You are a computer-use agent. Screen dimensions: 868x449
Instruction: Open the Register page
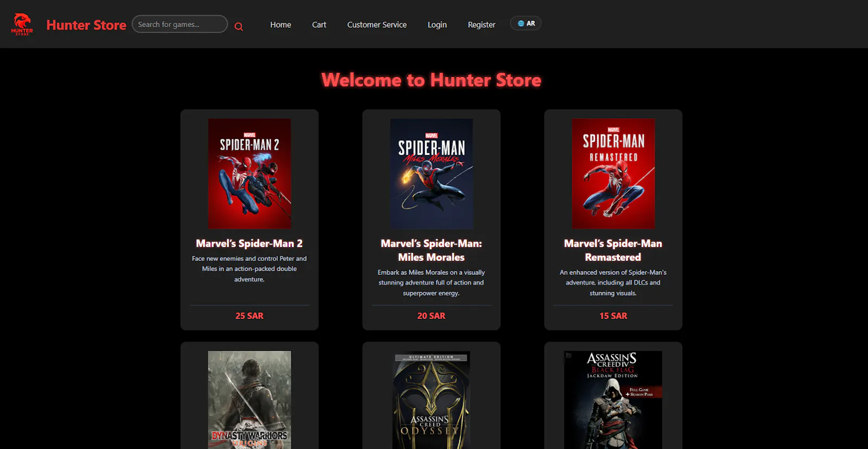click(482, 24)
